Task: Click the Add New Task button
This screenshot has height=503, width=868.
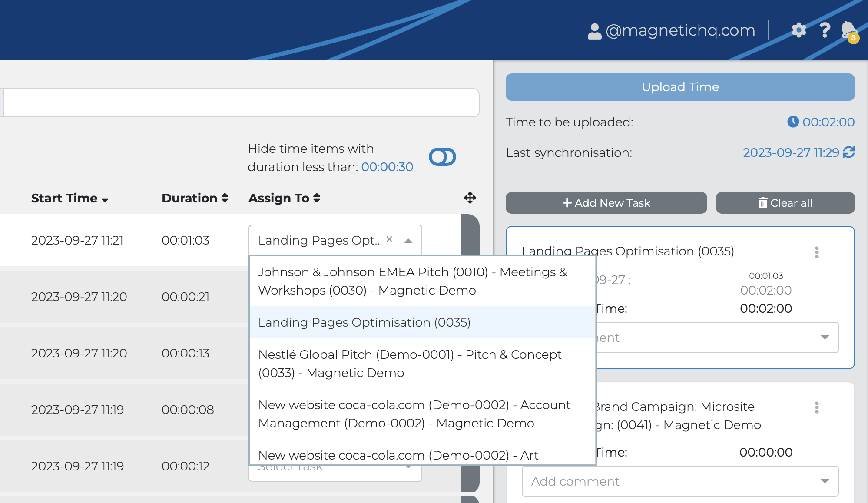Action: click(606, 203)
